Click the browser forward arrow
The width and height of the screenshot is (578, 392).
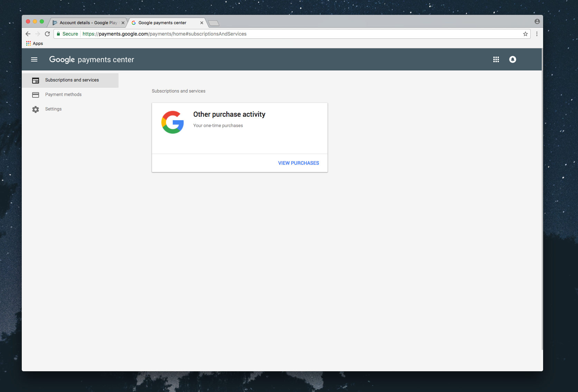(x=38, y=34)
